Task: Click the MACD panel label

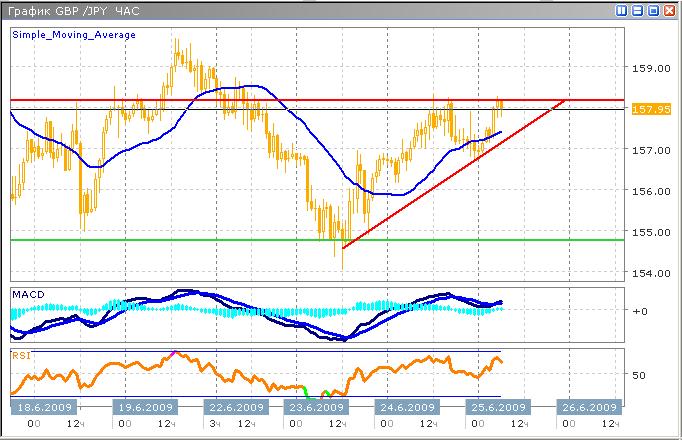Action: coord(26,294)
